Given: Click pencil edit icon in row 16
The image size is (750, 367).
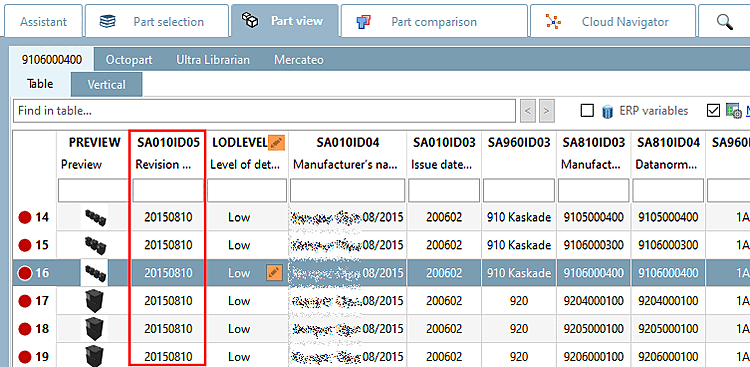Looking at the screenshot, I should click(x=274, y=273).
